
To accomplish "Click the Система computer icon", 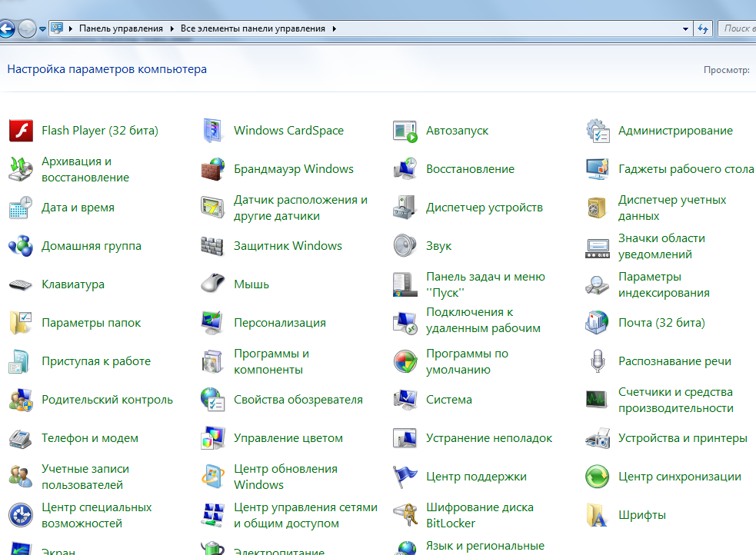I will coord(405,400).
